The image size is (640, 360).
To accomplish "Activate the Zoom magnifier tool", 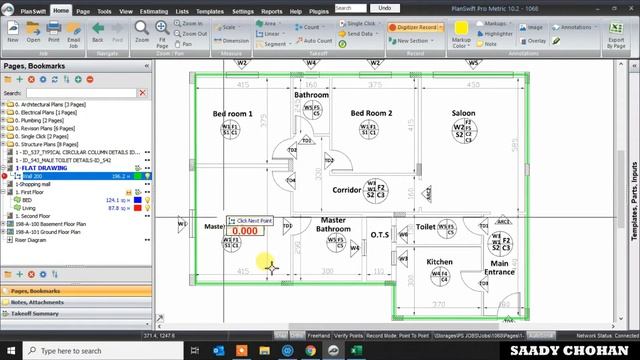I will [142, 32].
